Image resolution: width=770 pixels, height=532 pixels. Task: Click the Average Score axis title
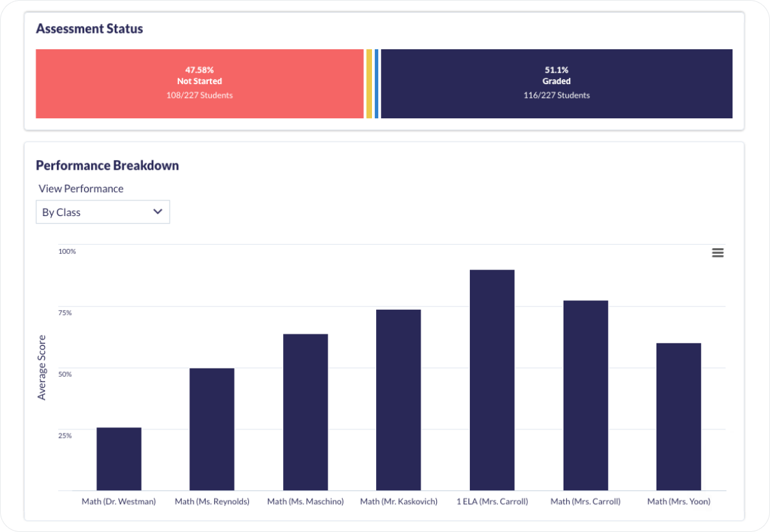pyautogui.click(x=42, y=367)
